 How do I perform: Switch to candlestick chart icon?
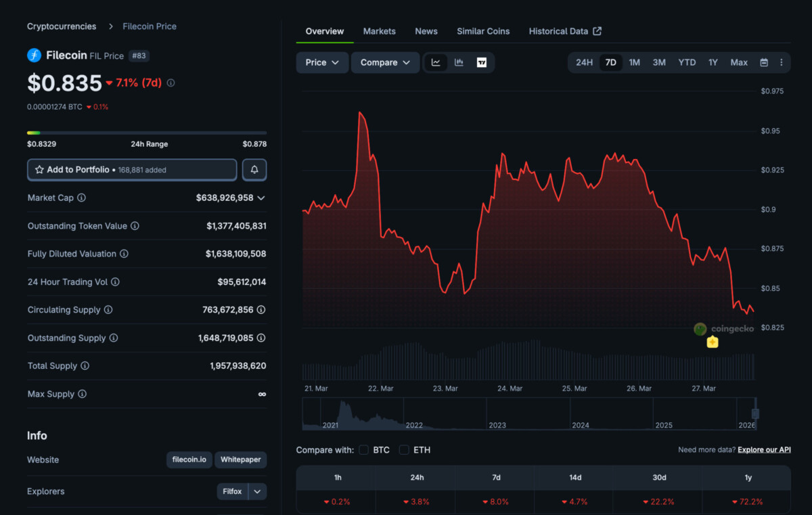[x=459, y=62]
